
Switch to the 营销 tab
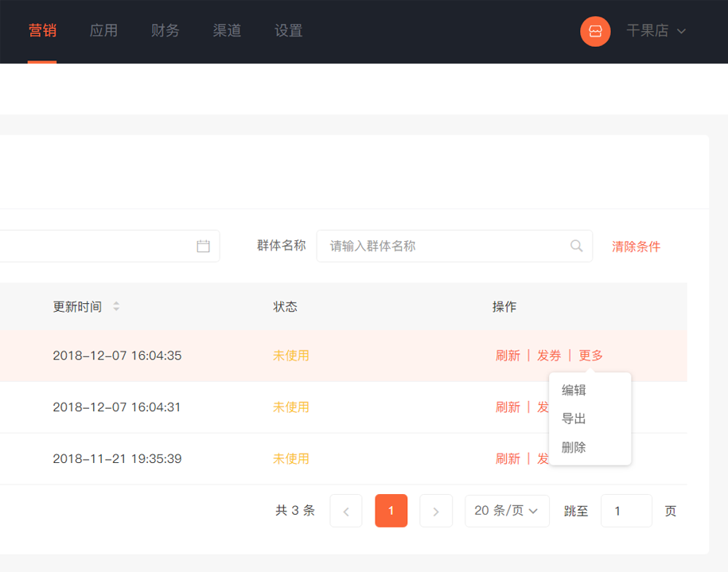[42, 31]
